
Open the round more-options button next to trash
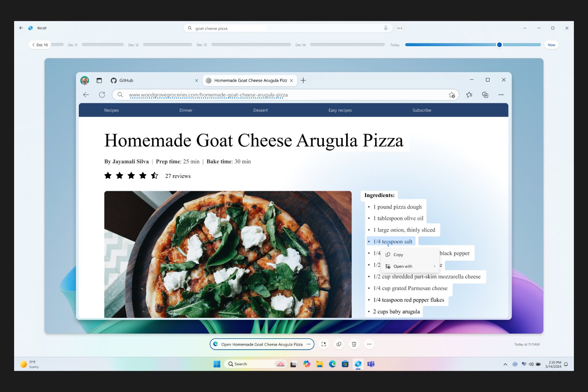(369, 344)
